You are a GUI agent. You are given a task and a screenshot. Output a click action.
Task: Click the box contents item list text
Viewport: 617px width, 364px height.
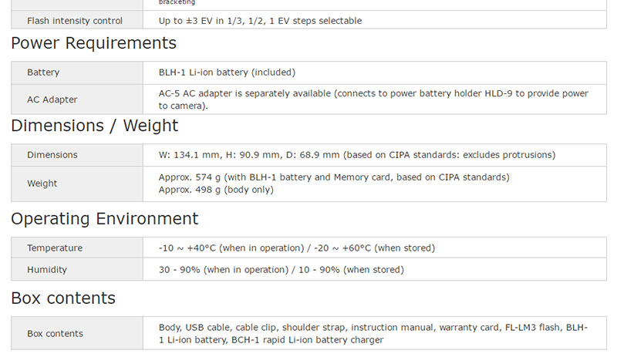[x=373, y=334]
